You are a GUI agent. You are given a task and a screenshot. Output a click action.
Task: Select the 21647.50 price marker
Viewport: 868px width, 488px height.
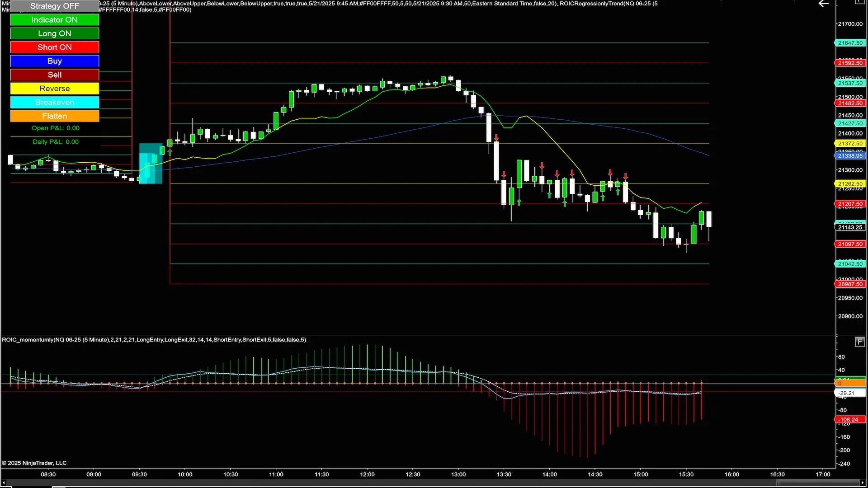pyautogui.click(x=850, y=43)
